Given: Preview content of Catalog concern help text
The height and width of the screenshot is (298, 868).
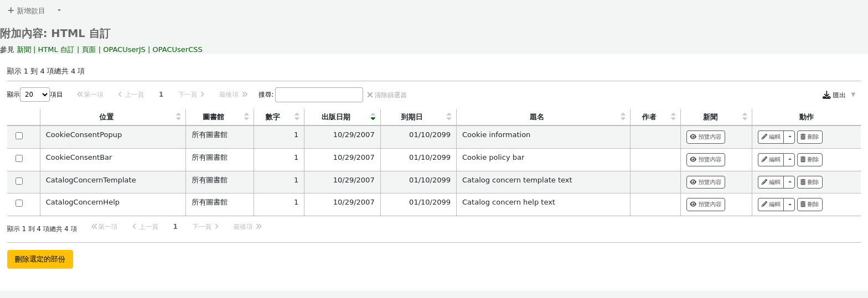Looking at the screenshot, I should tap(705, 205).
